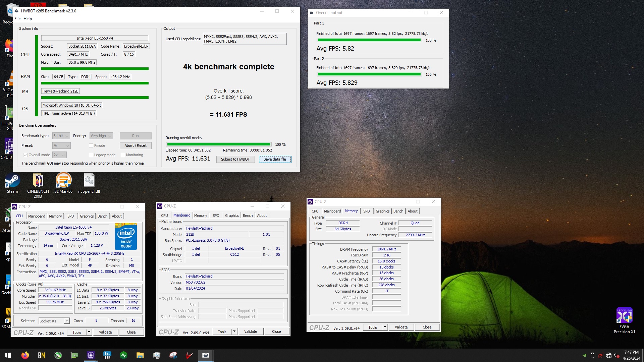Select the nvopencl.dll file icon on desktop
This screenshot has width=644, height=362.
89,183
